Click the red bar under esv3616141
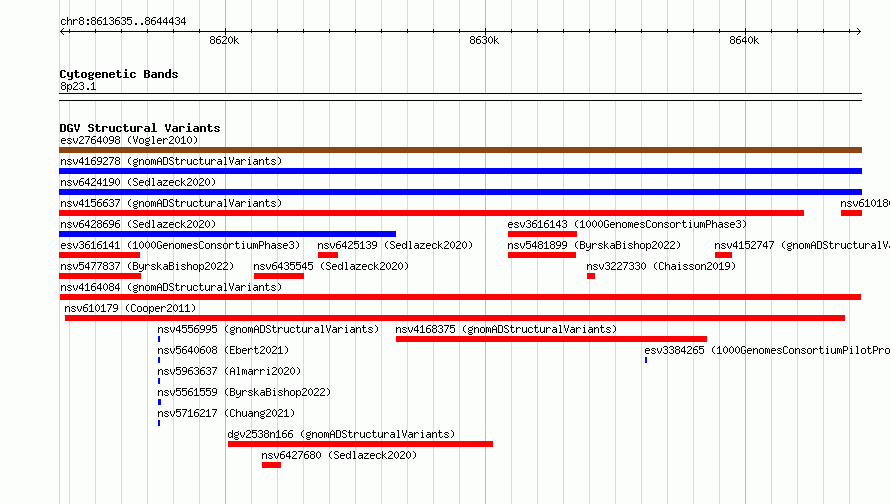The height and width of the screenshot is (504, 890). tap(99, 255)
